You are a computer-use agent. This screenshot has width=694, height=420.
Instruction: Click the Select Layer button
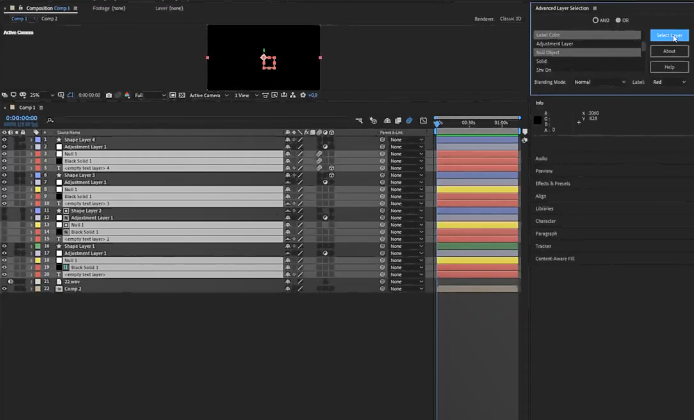[x=669, y=35]
